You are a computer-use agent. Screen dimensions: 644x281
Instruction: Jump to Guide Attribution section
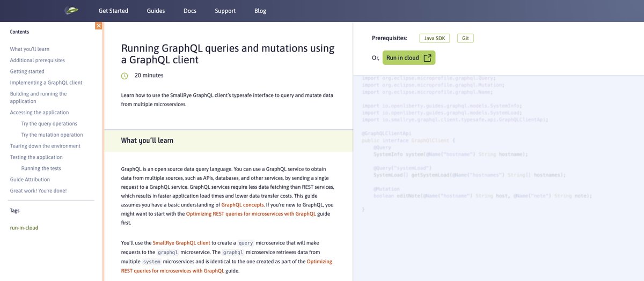tap(30, 180)
